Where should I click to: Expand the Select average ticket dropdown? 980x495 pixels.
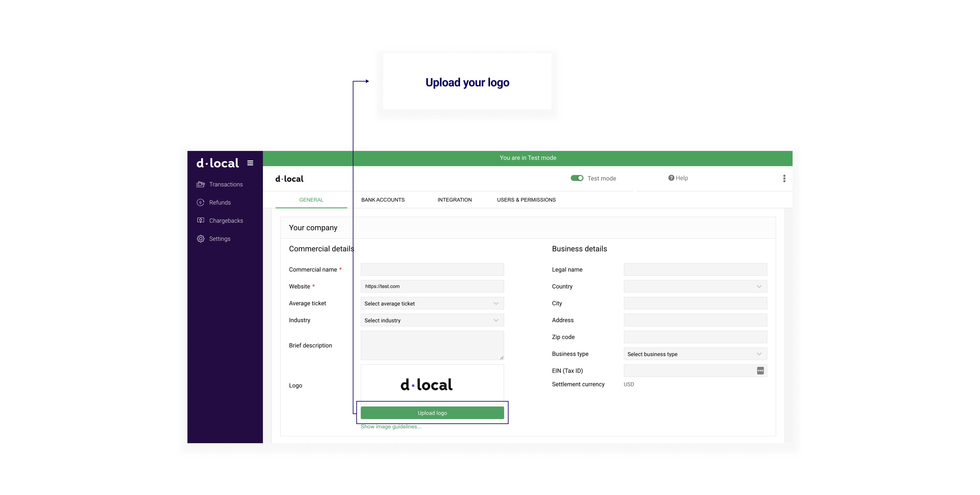pos(432,303)
